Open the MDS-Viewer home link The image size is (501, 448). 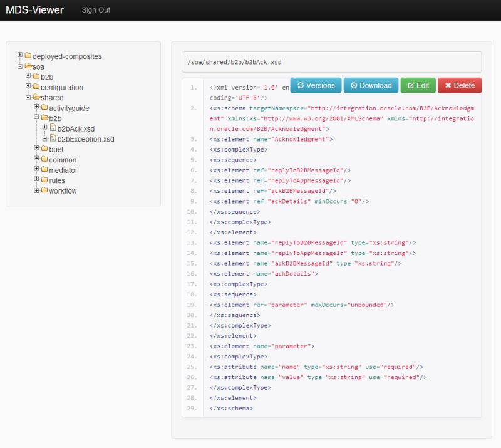tap(34, 10)
